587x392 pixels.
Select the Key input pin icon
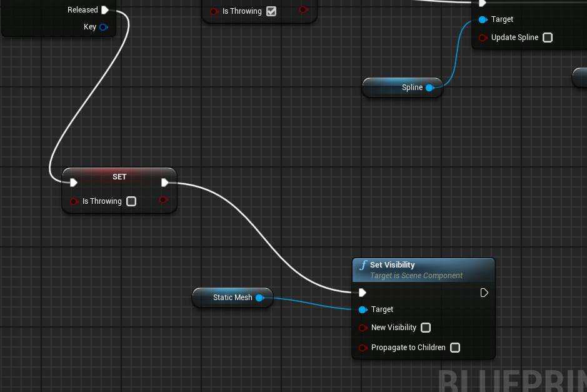(103, 27)
